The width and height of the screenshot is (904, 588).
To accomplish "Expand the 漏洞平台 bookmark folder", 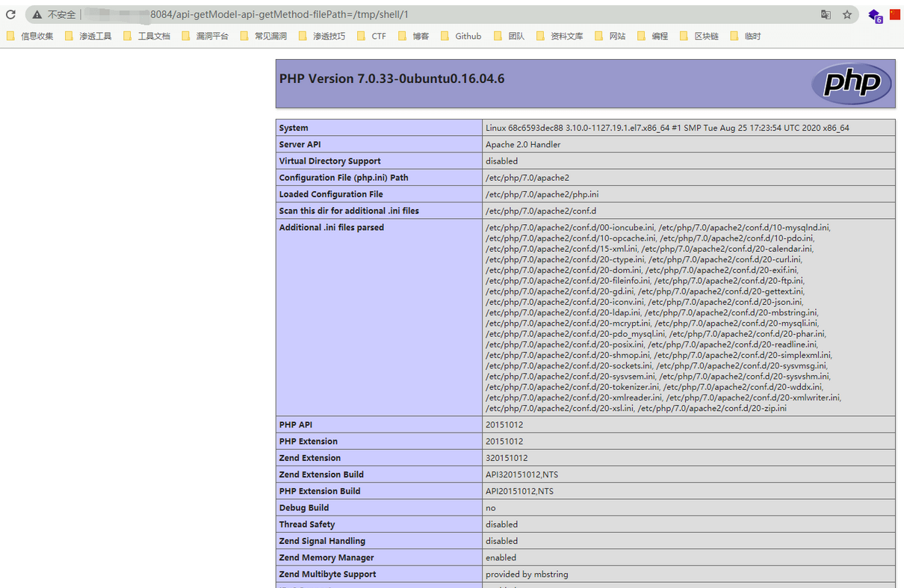I will [205, 36].
